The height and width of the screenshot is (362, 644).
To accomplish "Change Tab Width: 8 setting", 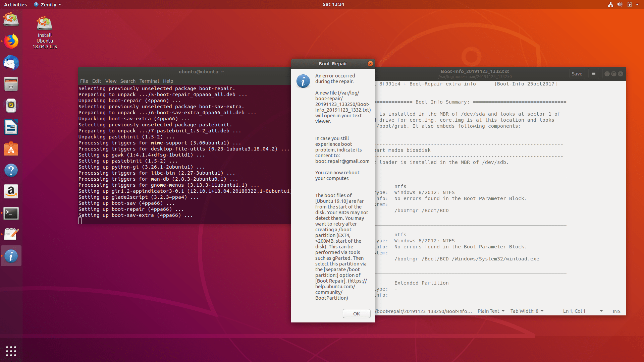I will (x=527, y=311).
